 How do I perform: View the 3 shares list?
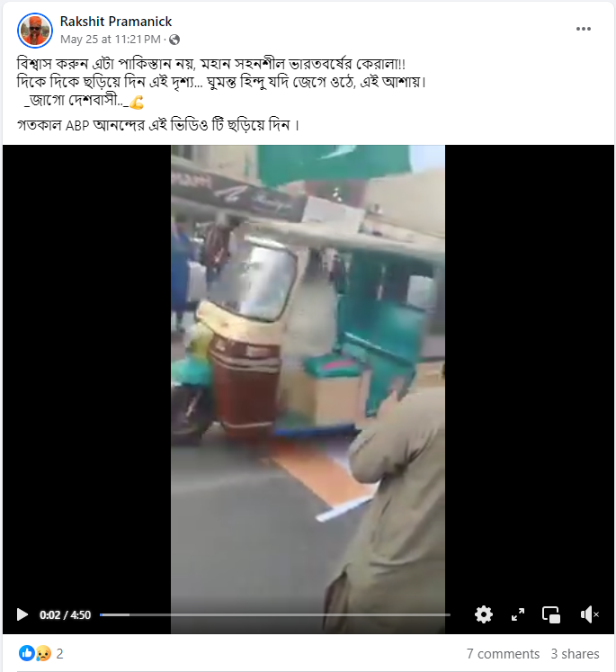(x=575, y=654)
